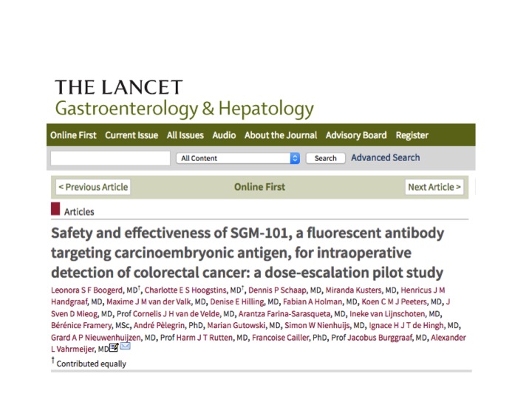
Task: Open author Koen C M J Peeters
Action: point(394,301)
